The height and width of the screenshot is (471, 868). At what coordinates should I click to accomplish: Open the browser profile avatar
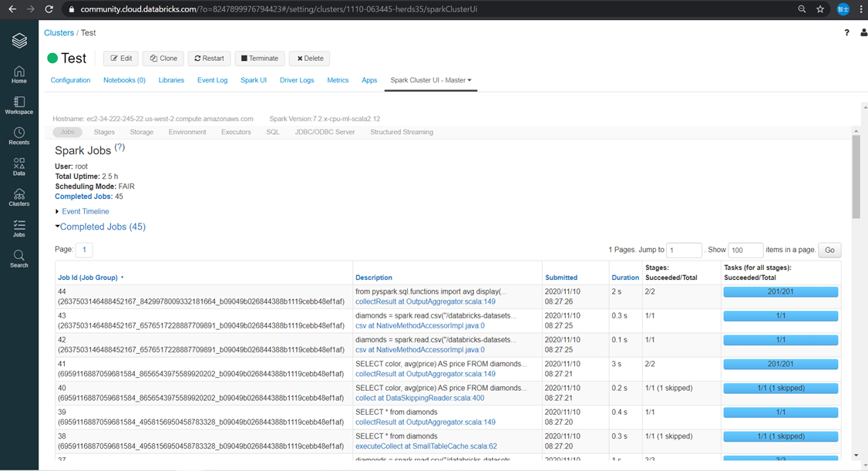click(x=843, y=8)
